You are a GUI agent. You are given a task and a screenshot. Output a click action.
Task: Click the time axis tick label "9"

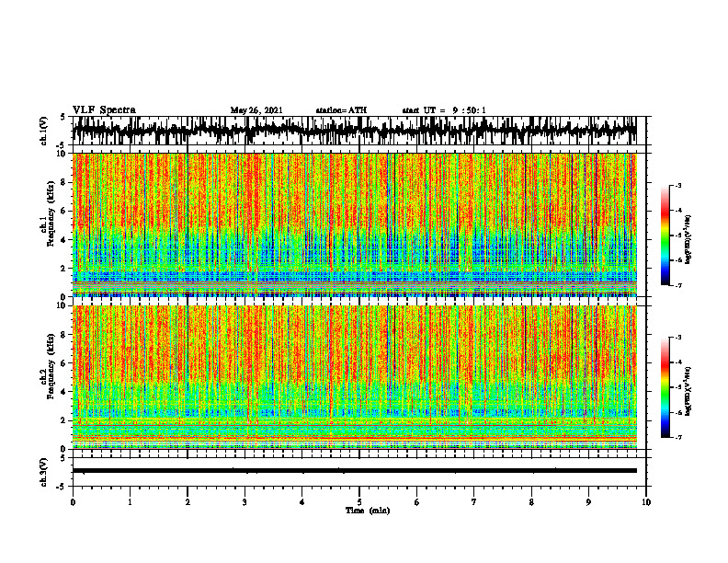[x=588, y=502]
